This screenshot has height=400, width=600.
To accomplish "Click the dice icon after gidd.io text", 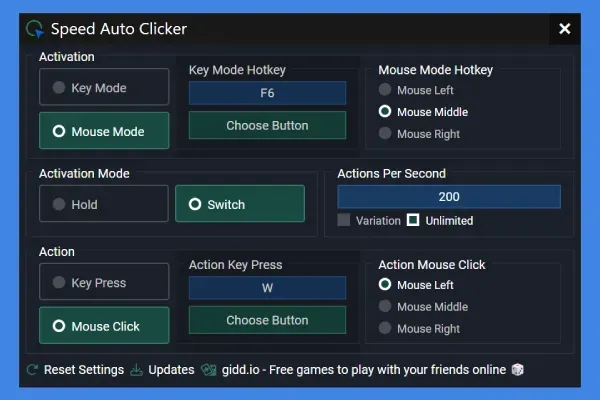I will pyautogui.click(x=517, y=370).
